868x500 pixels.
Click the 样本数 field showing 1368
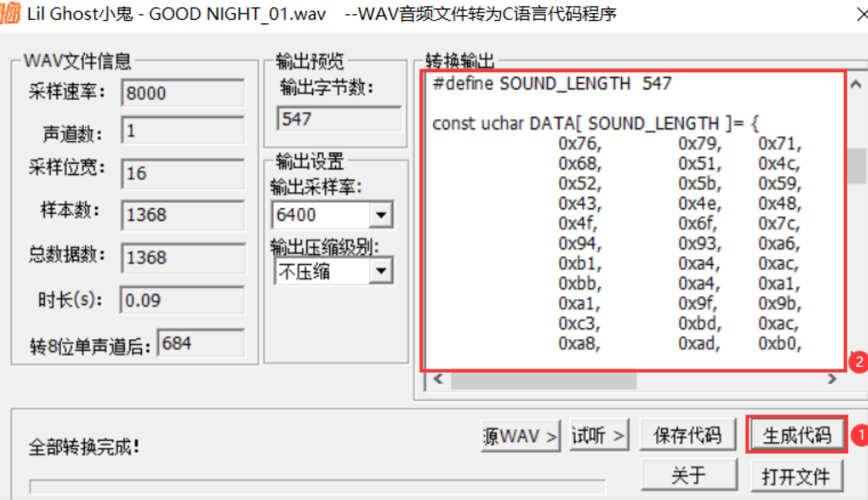tap(183, 215)
